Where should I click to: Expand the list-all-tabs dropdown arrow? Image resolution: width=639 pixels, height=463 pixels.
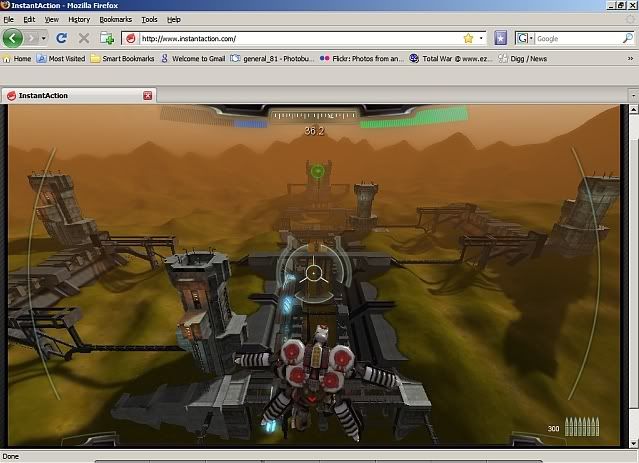tap(632, 95)
